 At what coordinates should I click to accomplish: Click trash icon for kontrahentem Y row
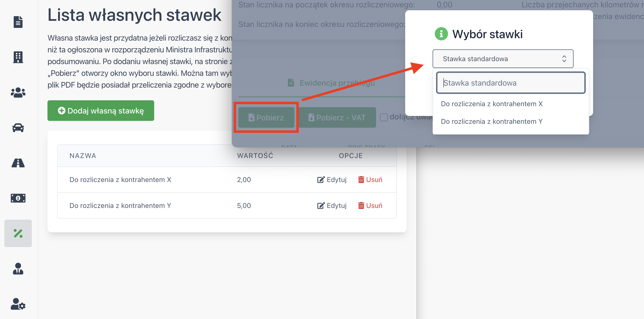coord(361,205)
